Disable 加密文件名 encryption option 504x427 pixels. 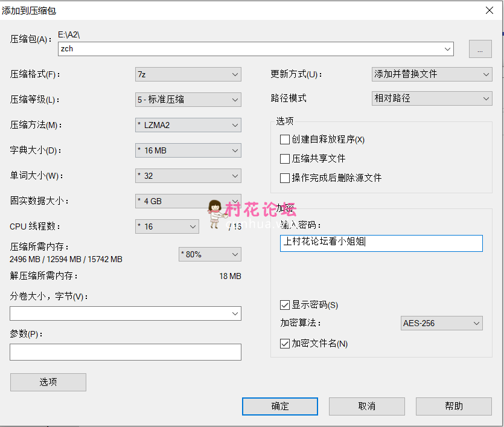tap(285, 343)
